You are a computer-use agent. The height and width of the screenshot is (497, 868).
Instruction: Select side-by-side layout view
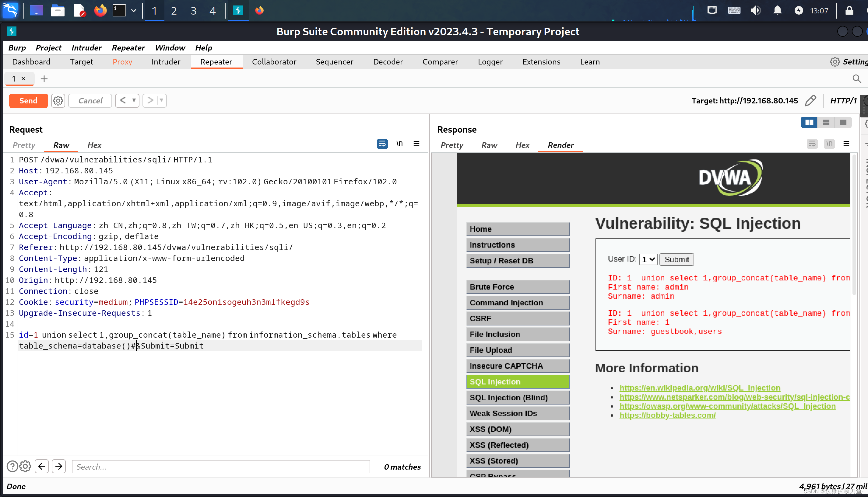pos(809,122)
